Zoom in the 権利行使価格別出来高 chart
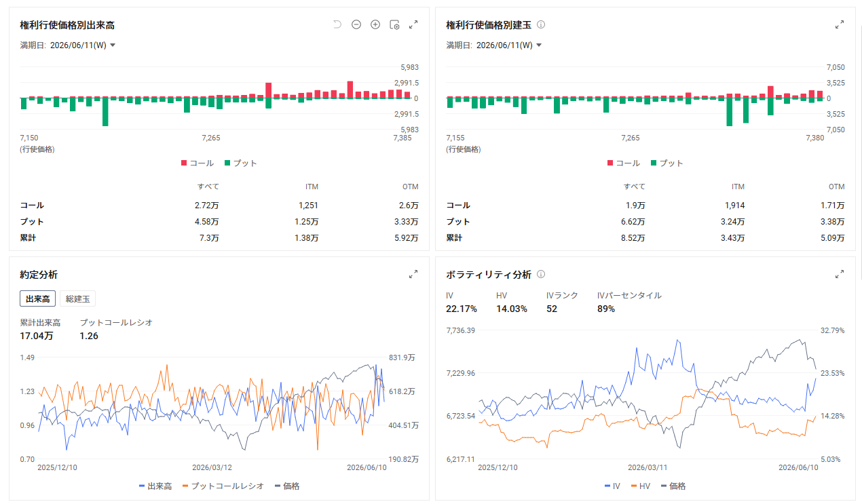862x504 pixels. point(375,24)
